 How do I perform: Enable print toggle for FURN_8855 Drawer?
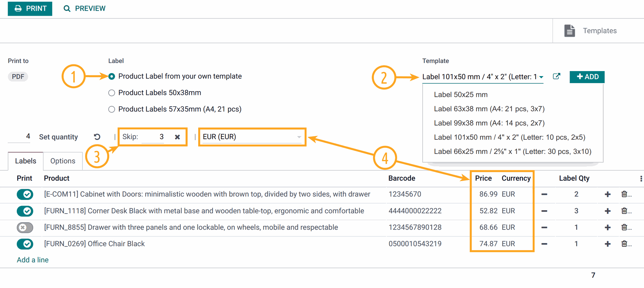tap(25, 228)
